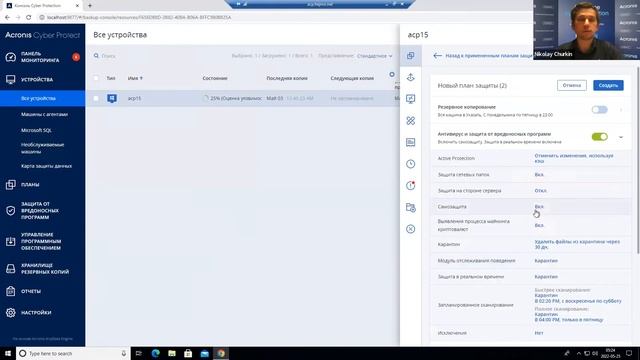The width and height of the screenshot is (640, 360).
Task: Open Карта защиты данных sidebar item
Action: point(47,166)
